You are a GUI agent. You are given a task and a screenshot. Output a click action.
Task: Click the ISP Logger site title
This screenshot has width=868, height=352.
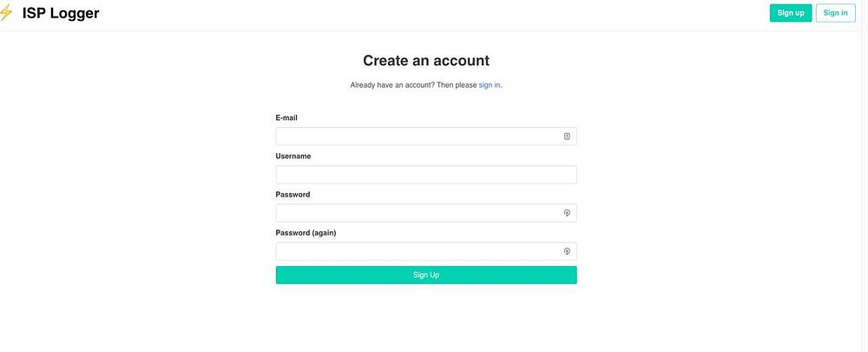[x=61, y=13]
